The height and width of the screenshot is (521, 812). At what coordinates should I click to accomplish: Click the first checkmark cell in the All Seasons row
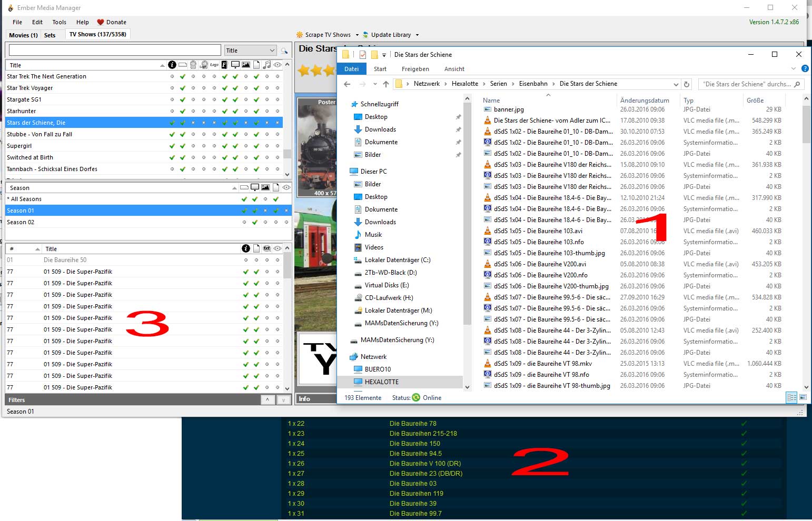[244, 199]
